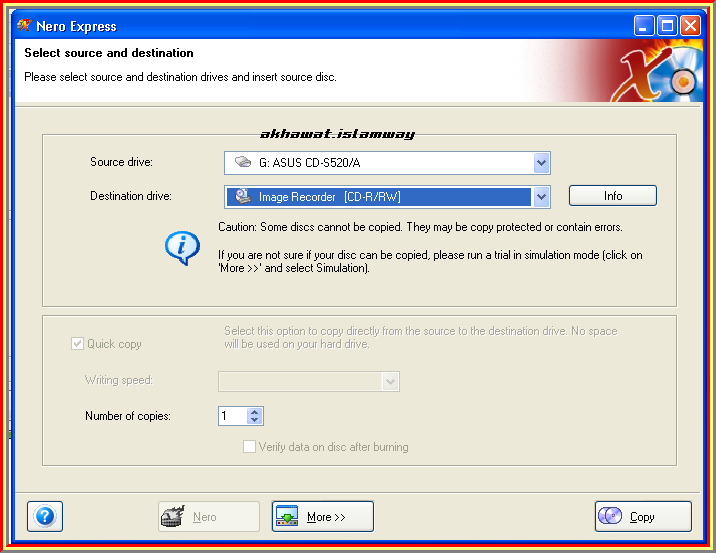
Task: Toggle the Quick copy checkbox
Action: click(77, 343)
